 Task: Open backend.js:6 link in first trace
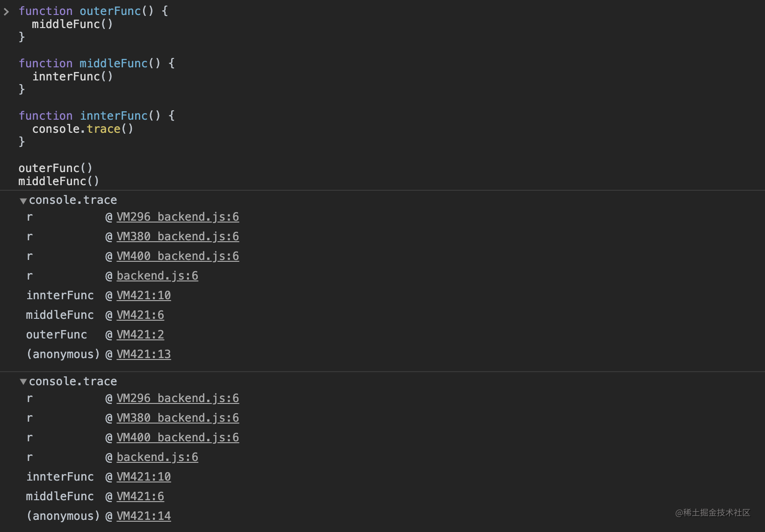point(157,276)
